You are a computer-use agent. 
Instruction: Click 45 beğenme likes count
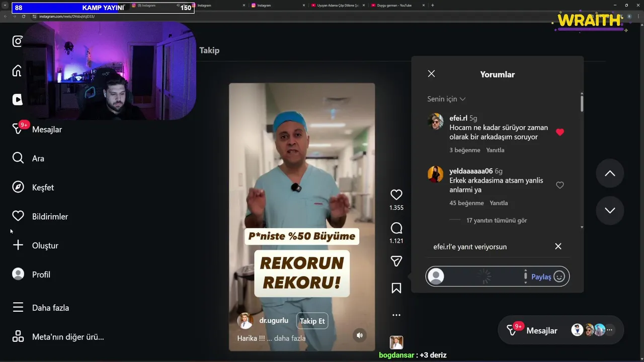[466, 203]
